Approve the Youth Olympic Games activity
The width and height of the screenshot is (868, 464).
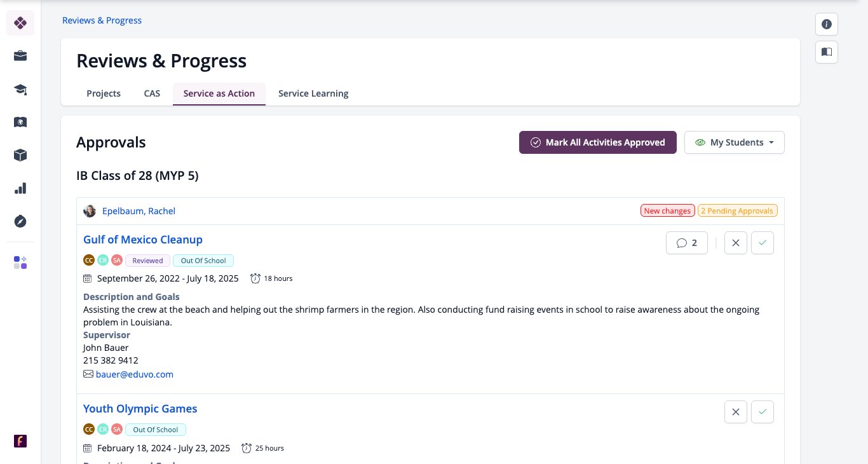pyautogui.click(x=763, y=412)
